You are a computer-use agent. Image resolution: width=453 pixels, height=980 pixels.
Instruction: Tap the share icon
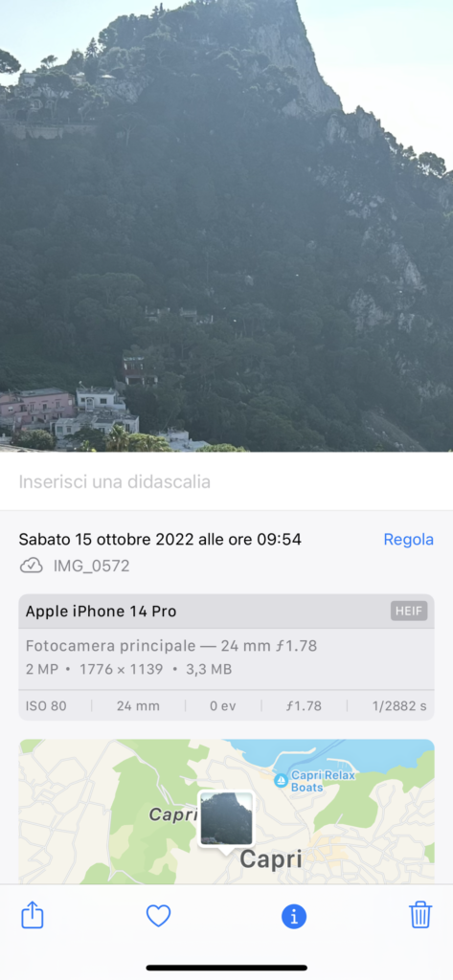pos(33,916)
